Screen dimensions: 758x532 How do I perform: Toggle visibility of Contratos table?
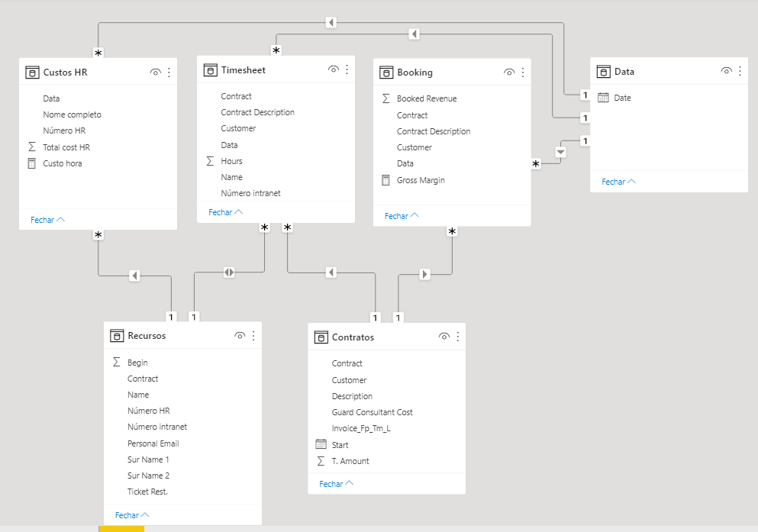[444, 337]
